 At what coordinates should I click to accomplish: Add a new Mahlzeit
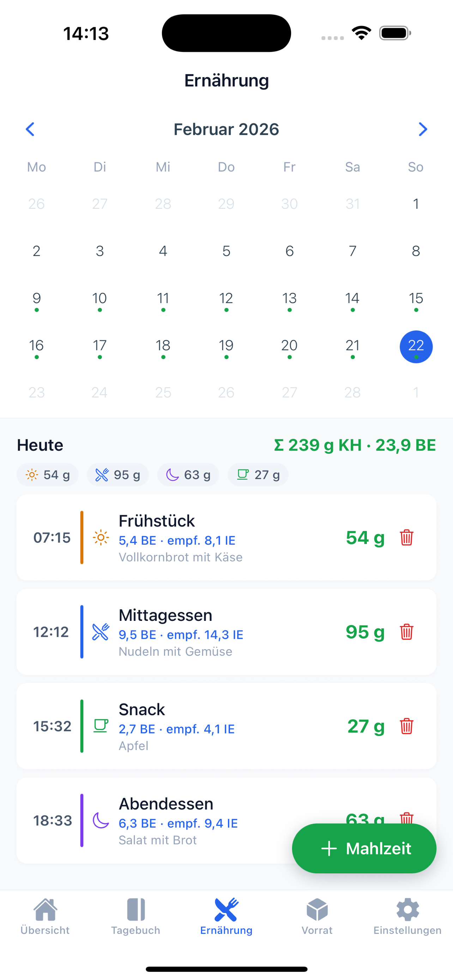(364, 848)
